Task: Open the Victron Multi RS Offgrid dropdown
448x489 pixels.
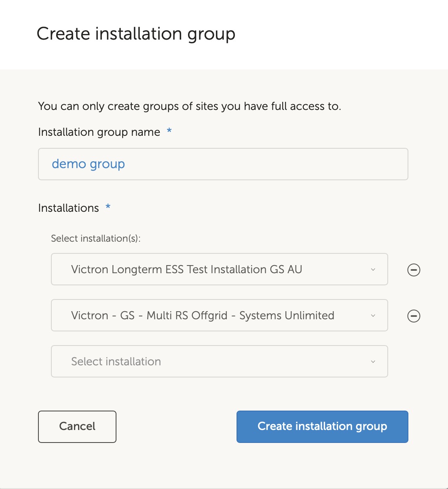Action: [220, 316]
